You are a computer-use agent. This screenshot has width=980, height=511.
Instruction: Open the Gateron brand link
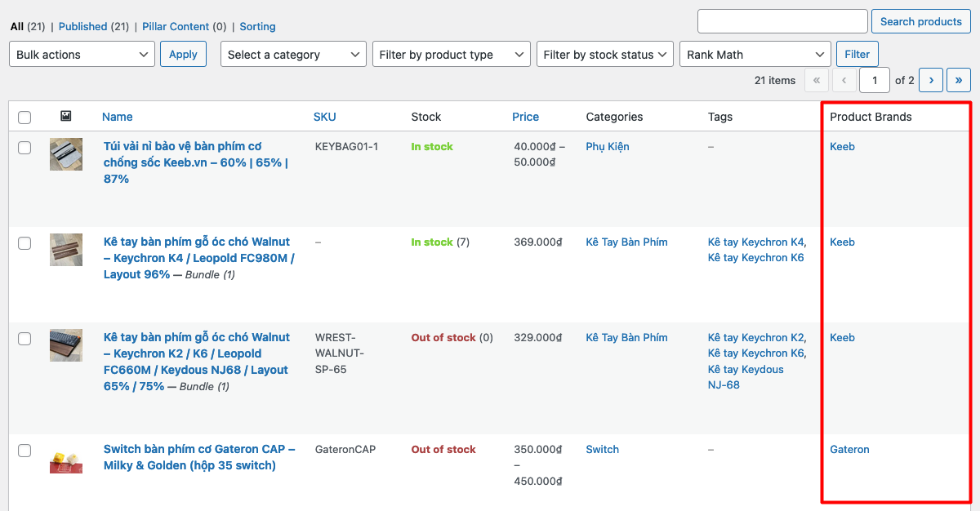pos(849,449)
